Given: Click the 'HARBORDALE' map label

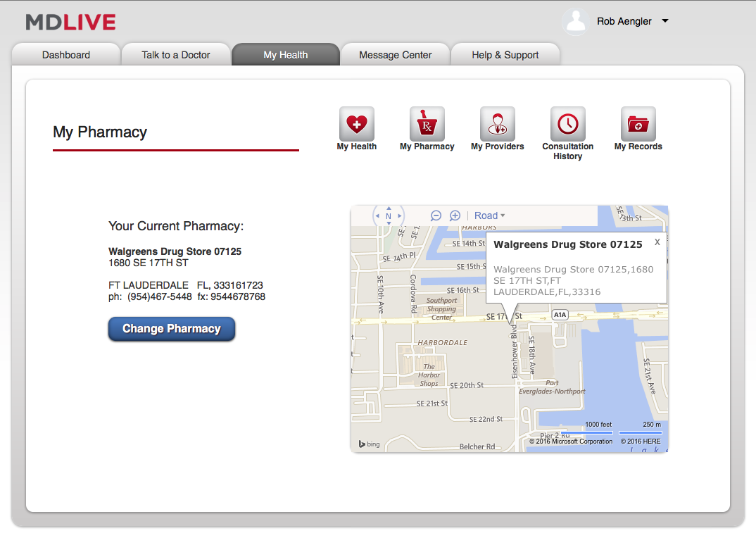Looking at the screenshot, I should (x=443, y=342).
